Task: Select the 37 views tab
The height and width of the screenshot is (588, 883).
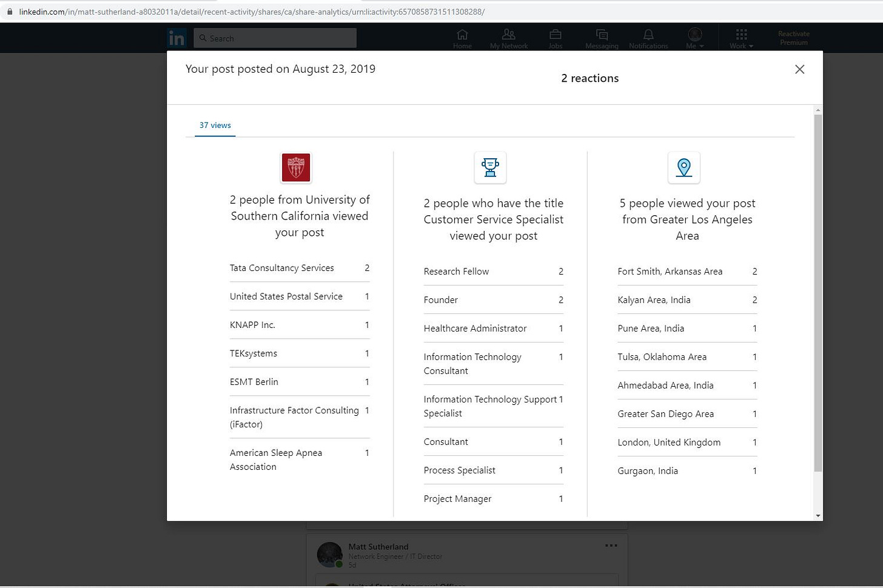Action: 215,125
